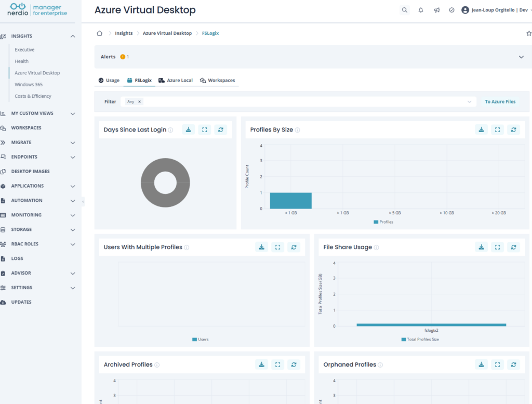
Task: Open the Updates sidebar item
Action: click(21, 302)
